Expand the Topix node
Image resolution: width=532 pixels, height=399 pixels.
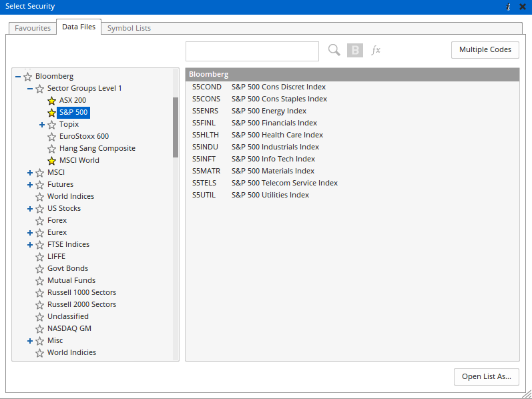click(x=42, y=125)
